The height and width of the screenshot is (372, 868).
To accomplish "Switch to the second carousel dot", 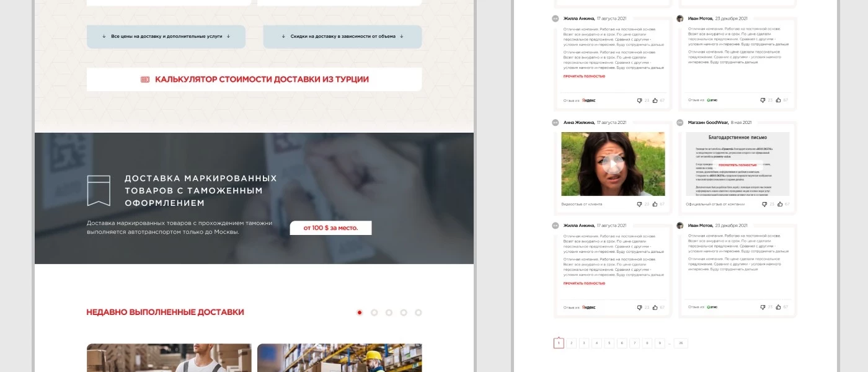I will (374, 312).
